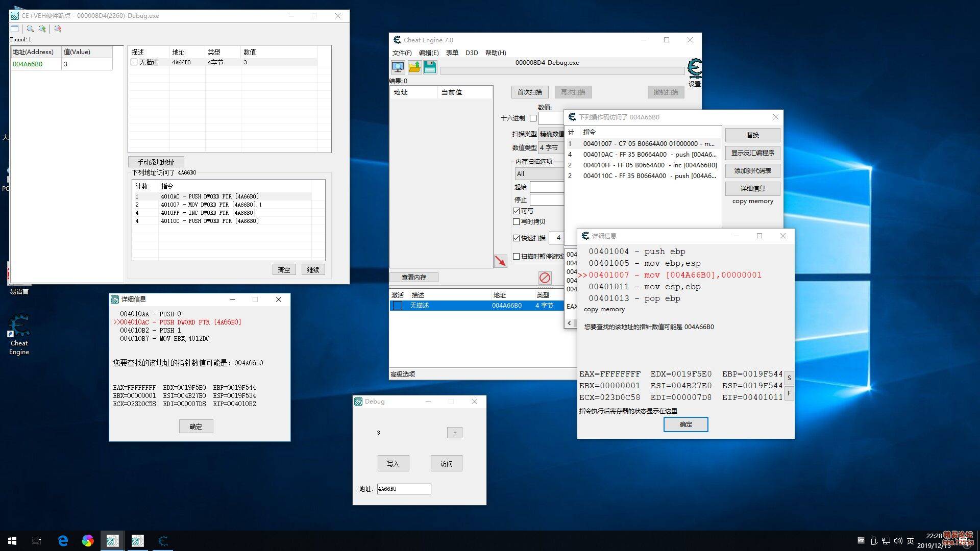This screenshot has width=980, height=551.
Task: Click 确定 in the Cheat Engine 详细信息 dialog
Action: pyautogui.click(x=685, y=424)
